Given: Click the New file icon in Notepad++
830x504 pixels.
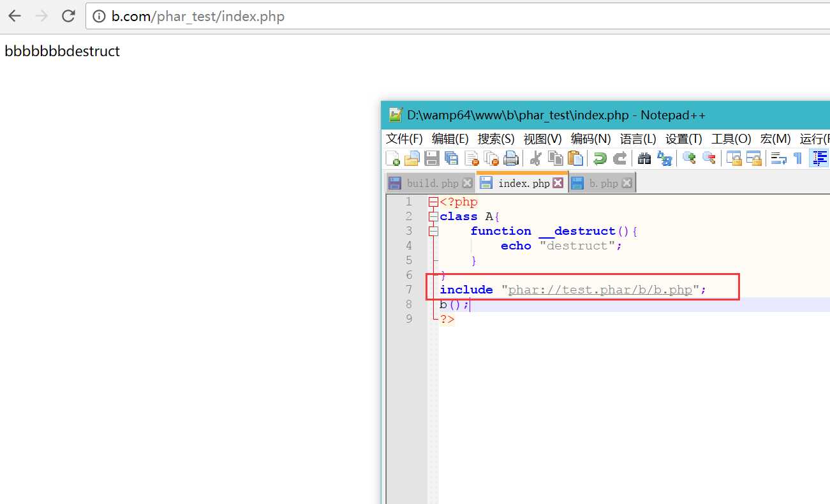Looking at the screenshot, I should point(393,158).
